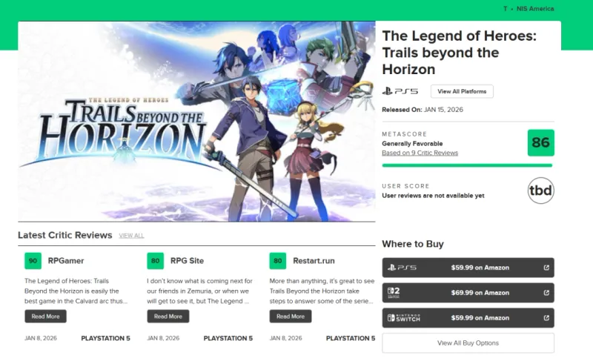Click the PS5 platform logo beside View All Platforms

(400, 91)
